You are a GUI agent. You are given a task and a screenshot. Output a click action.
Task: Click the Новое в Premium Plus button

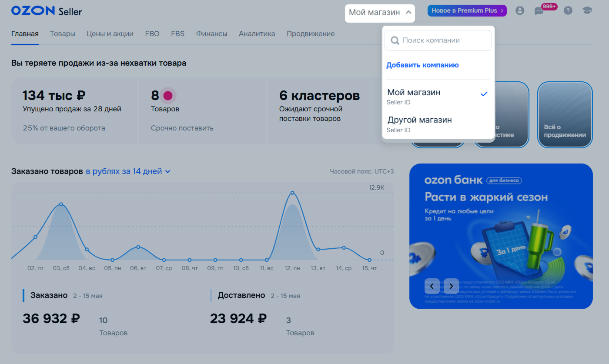[467, 10]
